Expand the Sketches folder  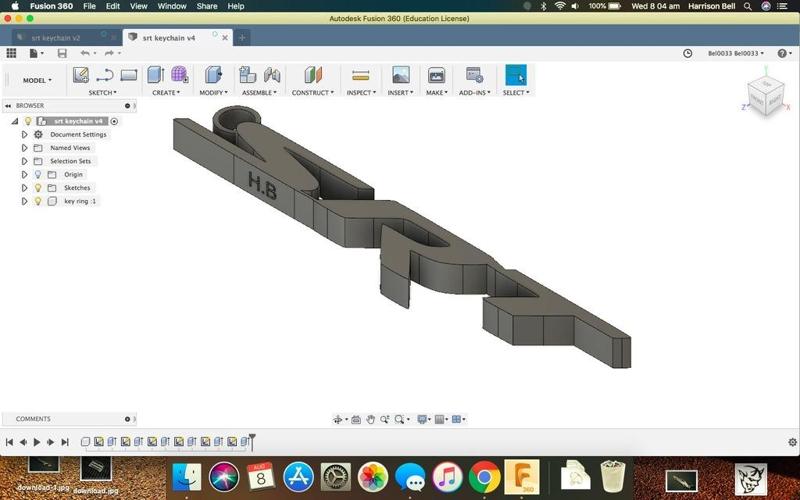(24, 188)
